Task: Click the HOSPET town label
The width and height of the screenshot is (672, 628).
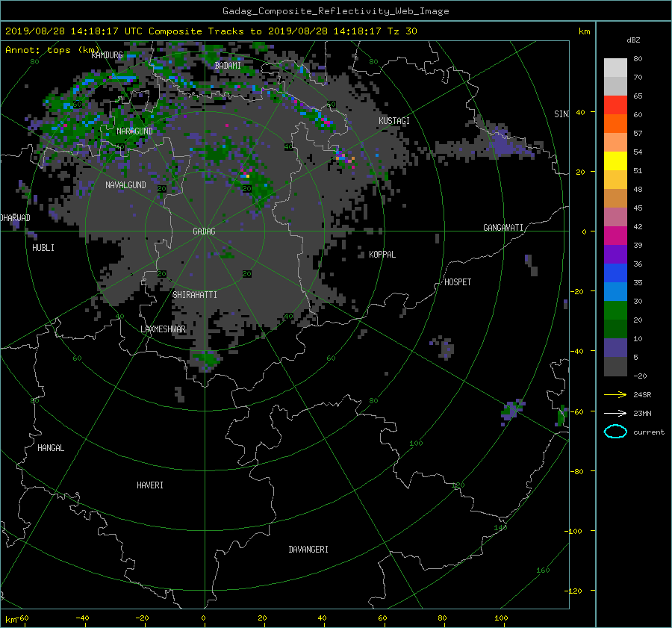Action: tap(458, 282)
